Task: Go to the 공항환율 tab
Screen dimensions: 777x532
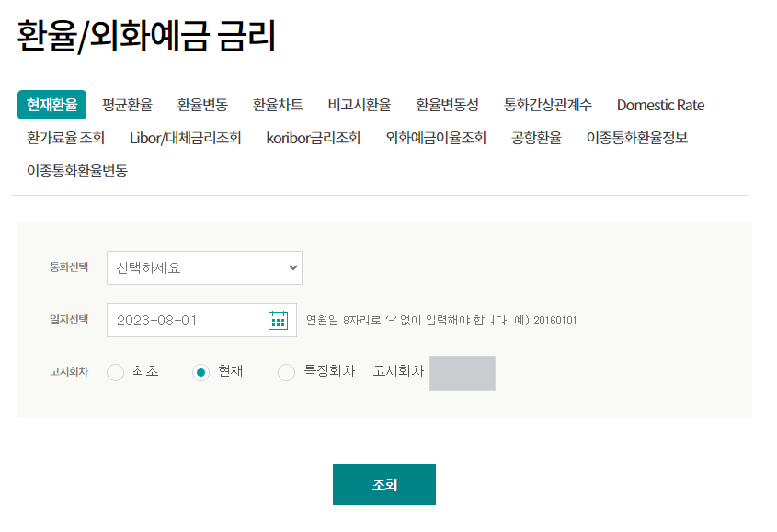Action: point(537,138)
